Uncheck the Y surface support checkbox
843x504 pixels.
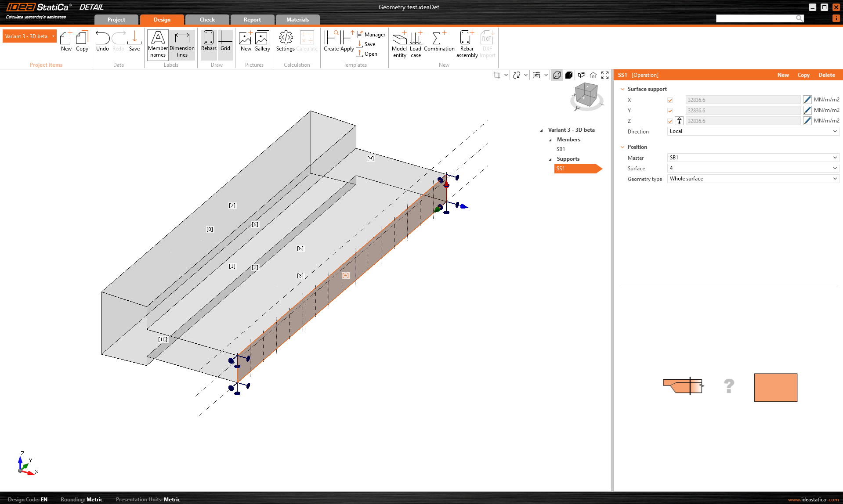coord(670,111)
